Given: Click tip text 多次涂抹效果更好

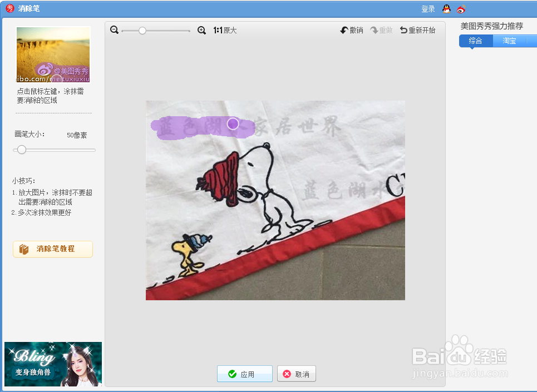Looking at the screenshot, I should (x=45, y=212).
